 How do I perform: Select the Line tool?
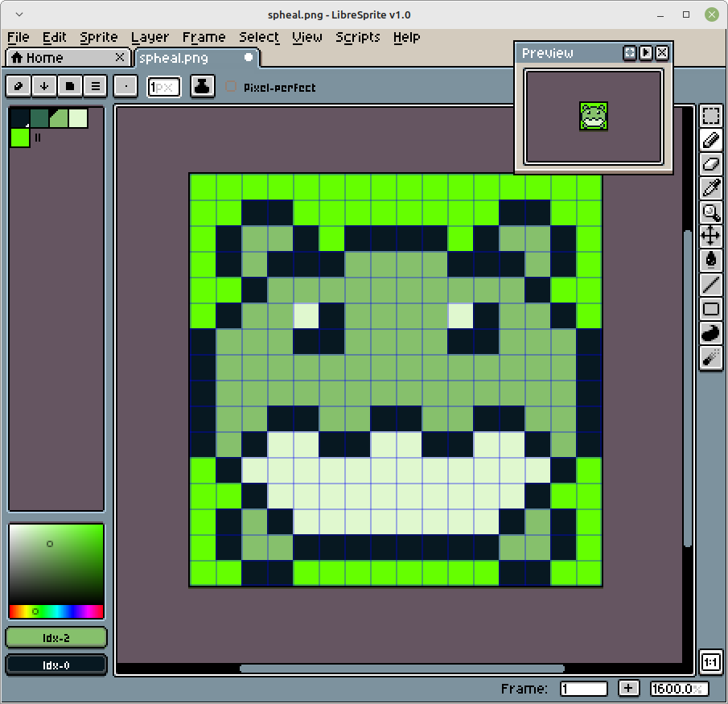[710, 284]
